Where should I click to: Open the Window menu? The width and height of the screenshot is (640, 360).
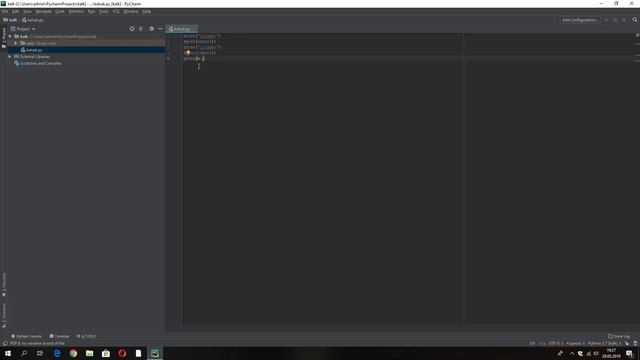[x=131, y=11]
